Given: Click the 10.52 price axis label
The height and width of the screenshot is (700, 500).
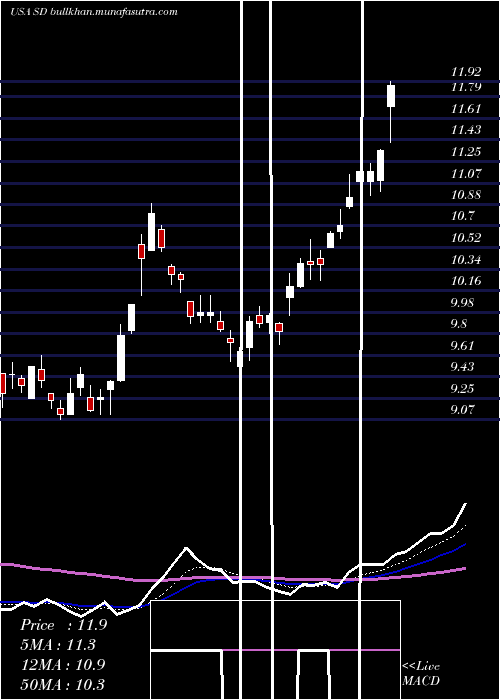Looking at the screenshot, I should pyautogui.click(x=467, y=238).
